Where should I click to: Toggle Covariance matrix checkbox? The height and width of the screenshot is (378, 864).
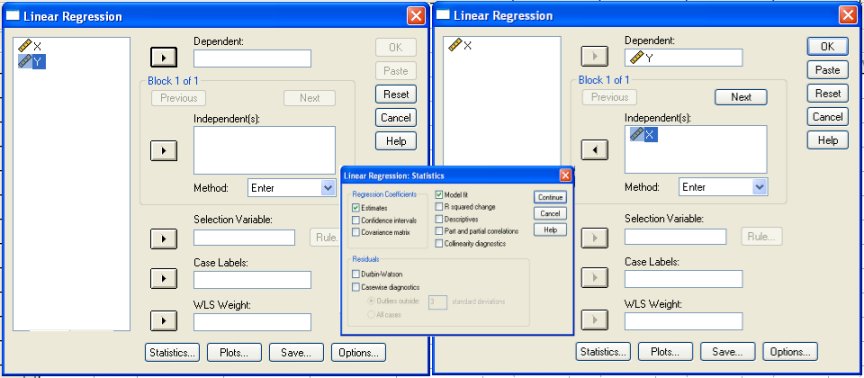click(x=356, y=232)
